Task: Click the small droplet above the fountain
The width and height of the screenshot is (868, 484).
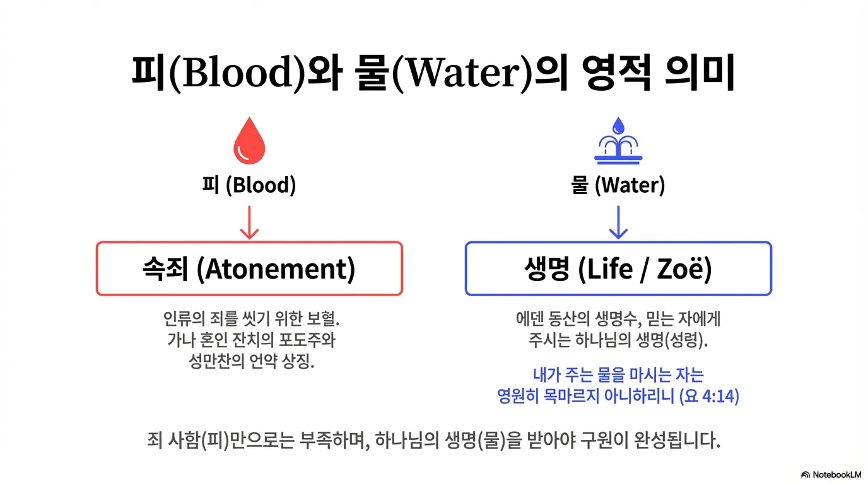Action: point(618,123)
